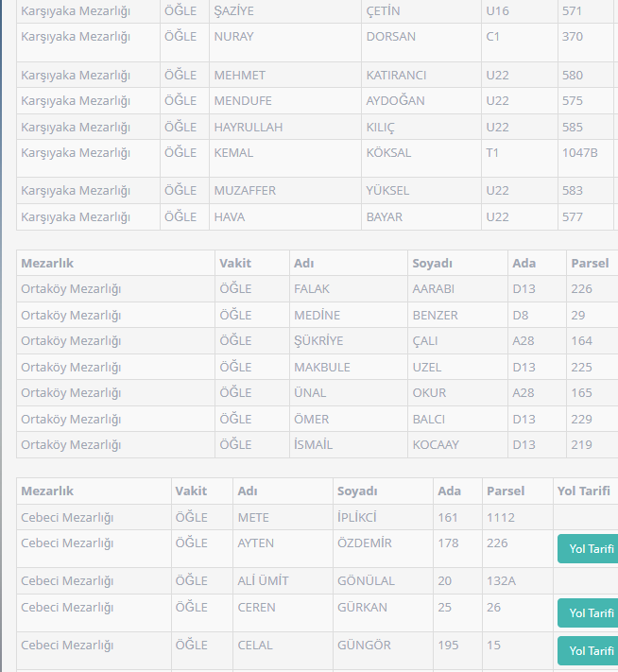Select Vakit header in Cebeci table

click(192, 491)
